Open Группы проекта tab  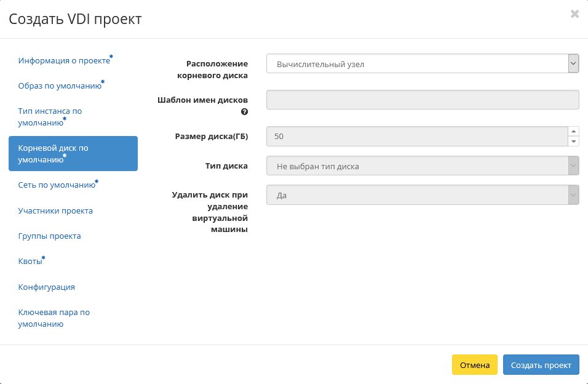click(x=49, y=236)
